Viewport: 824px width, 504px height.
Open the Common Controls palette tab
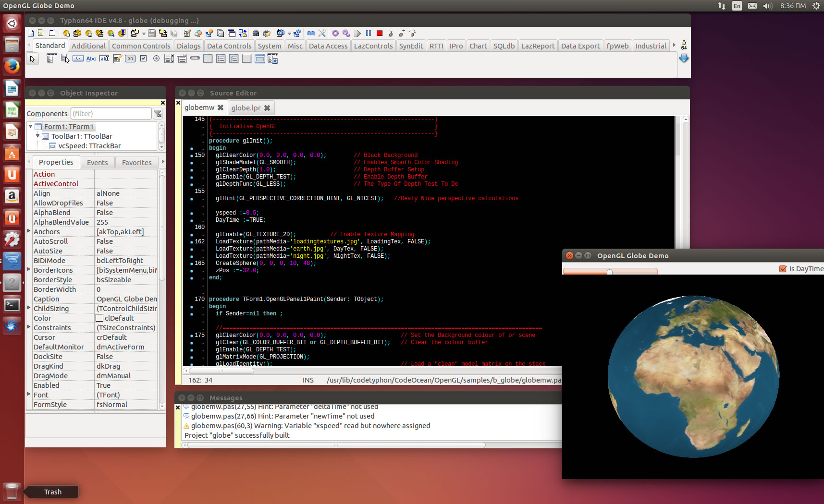tap(141, 46)
